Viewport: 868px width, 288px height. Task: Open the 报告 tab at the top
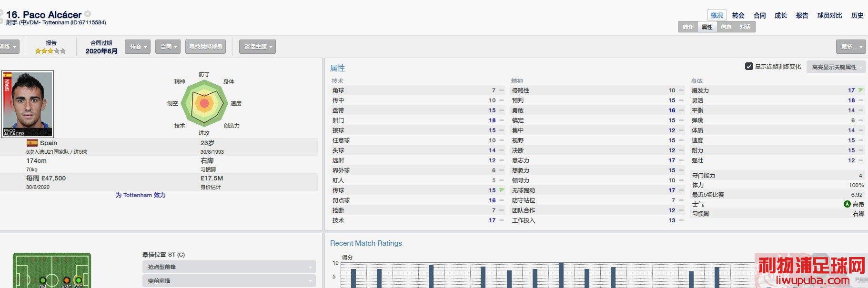click(x=802, y=15)
